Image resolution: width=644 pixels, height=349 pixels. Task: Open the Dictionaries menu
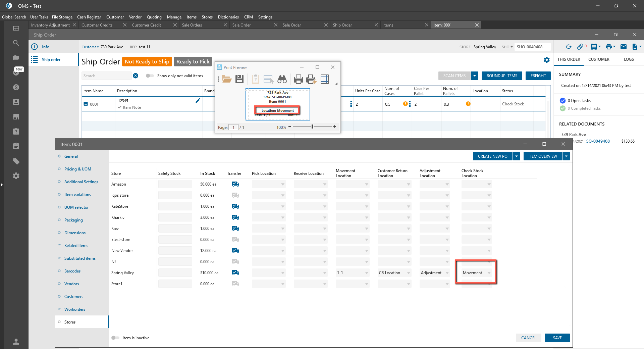point(228,17)
